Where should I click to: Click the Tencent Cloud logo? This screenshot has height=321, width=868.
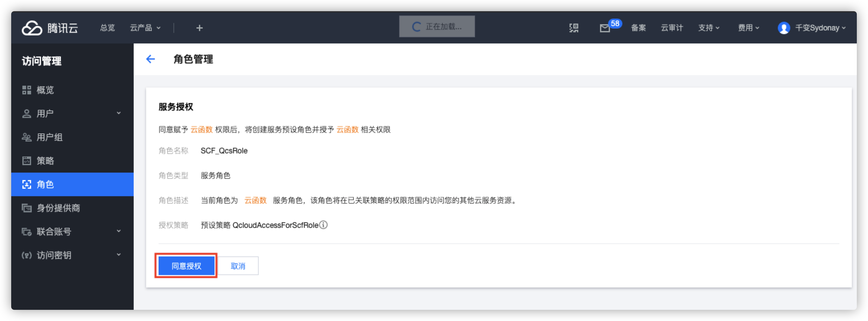[x=50, y=28]
